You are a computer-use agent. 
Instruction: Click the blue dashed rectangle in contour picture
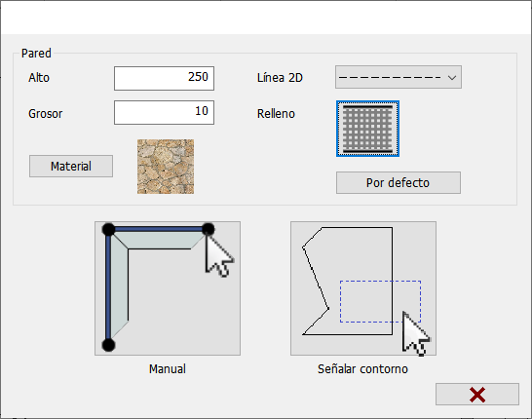[380, 301]
